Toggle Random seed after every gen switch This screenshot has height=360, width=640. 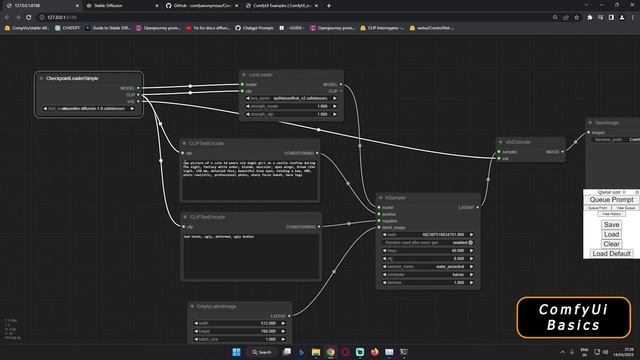(470, 242)
